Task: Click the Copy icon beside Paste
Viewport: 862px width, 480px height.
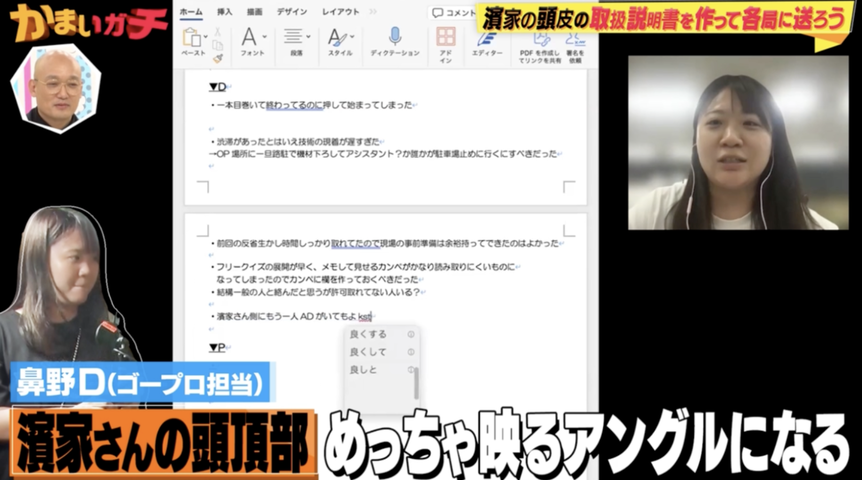Action: tap(218, 45)
